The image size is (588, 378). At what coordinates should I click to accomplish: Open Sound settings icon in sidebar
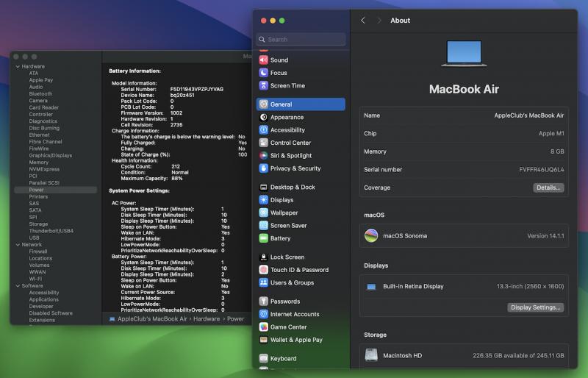click(x=264, y=60)
